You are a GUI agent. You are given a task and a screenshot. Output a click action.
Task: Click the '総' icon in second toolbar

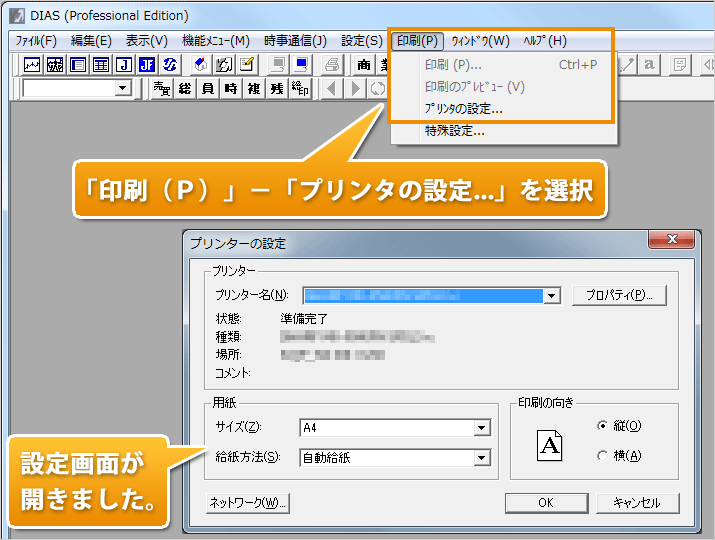click(x=184, y=89)
